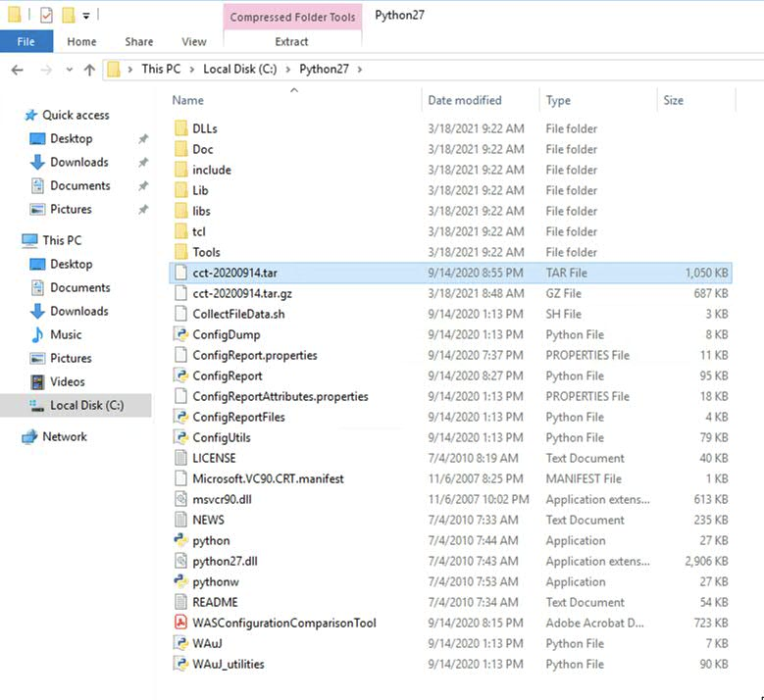This screenshot has height=700, width=764.
Task: Open pinned Pictures under Quick access
Action: (71, 209)
